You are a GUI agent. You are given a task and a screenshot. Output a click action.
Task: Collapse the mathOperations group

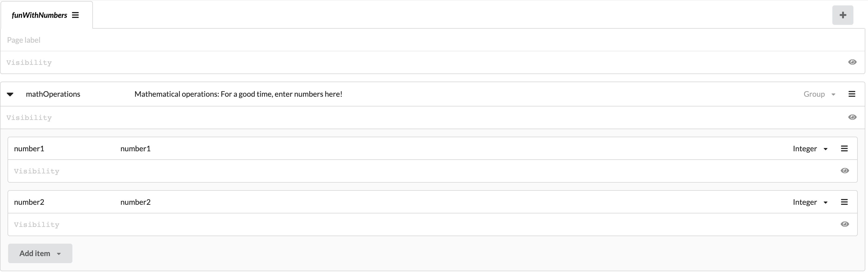(x=10, y=94)
